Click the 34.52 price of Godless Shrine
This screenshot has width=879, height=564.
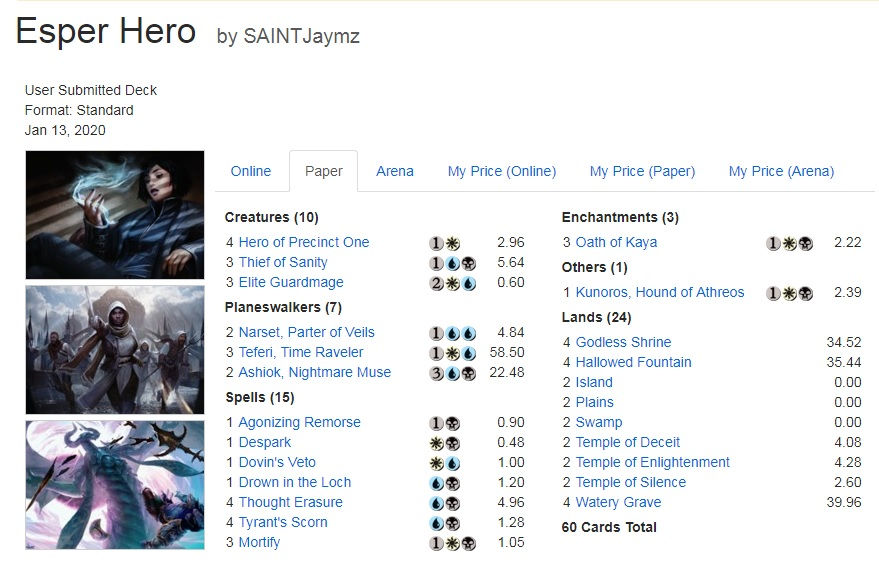click(x=844, y=342)
